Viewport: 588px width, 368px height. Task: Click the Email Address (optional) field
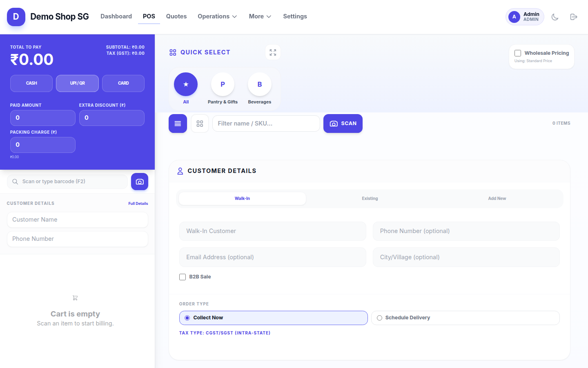(x=273, y=258)
